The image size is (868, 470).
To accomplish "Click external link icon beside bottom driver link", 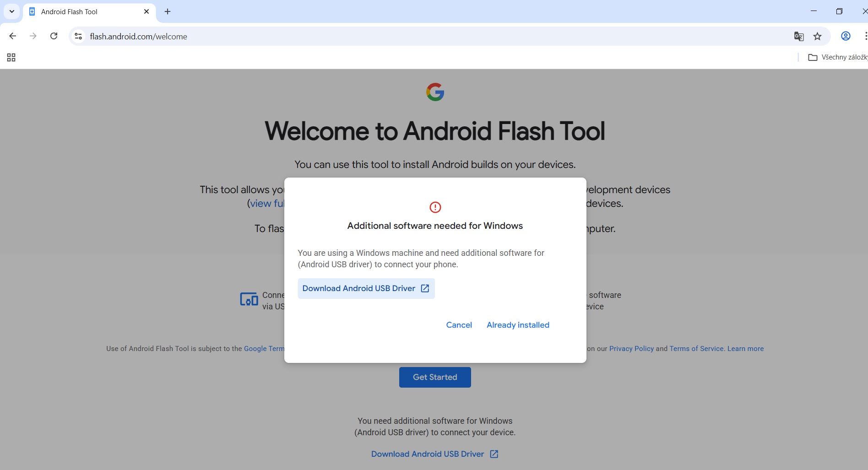I will (x=494, y=454).
